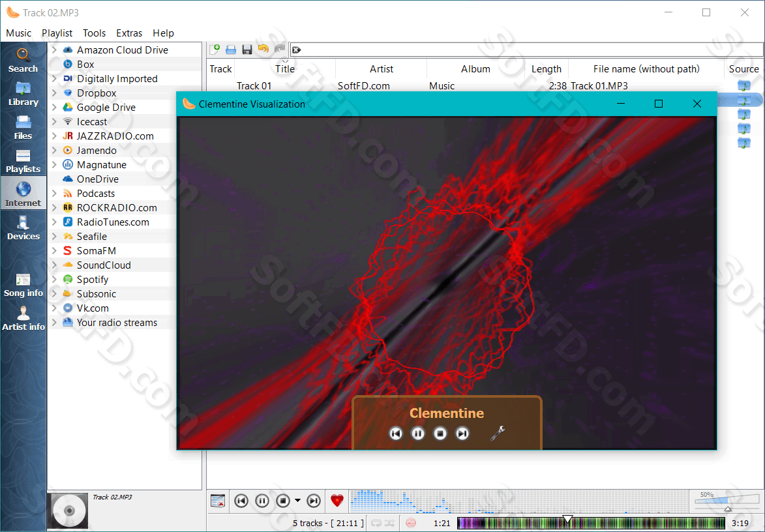Love the current track with the heart
Screen dimensions: 765x532
(x=337, y=500)
